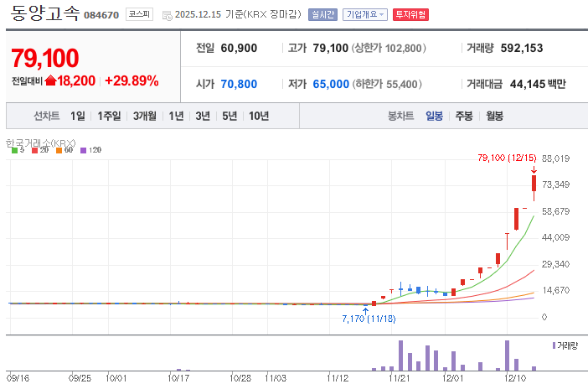Click the stock code 084670
The image size is (588, 384).
(101, 15)
